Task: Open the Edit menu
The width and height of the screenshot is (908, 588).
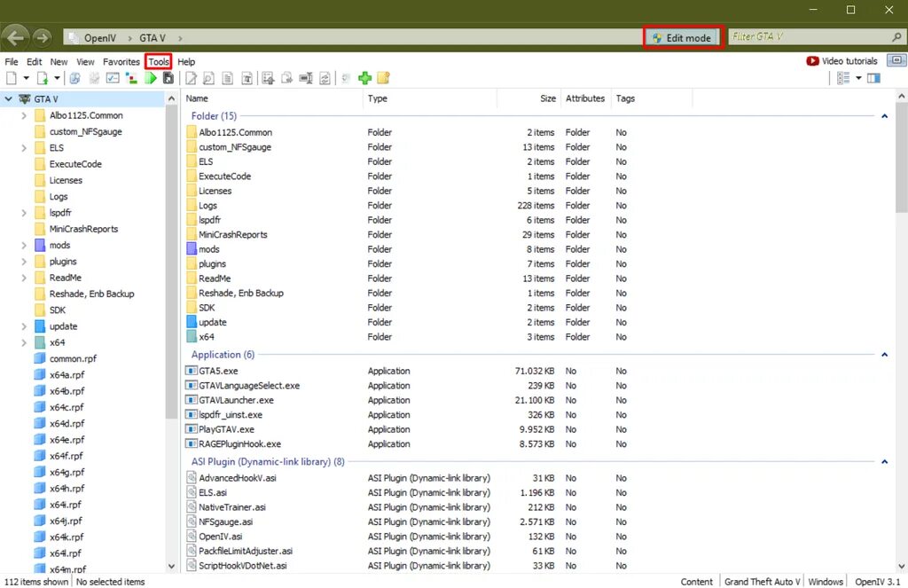Action: [x=35, y=61]
